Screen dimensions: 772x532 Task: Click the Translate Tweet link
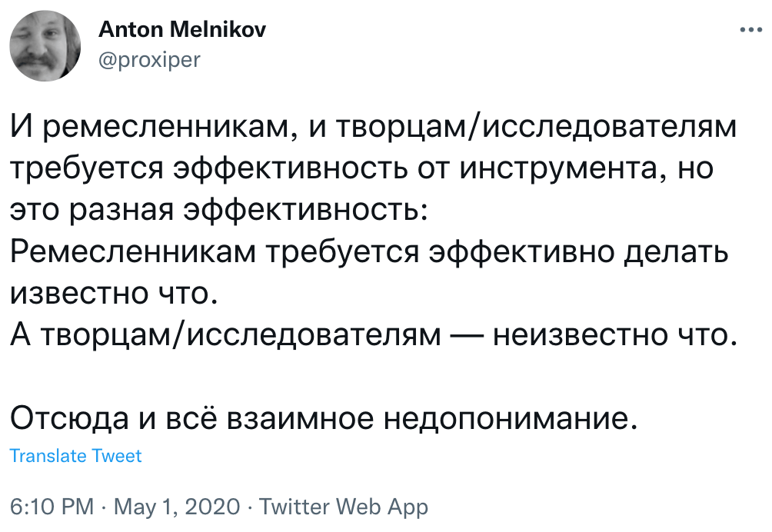point(75,456)
